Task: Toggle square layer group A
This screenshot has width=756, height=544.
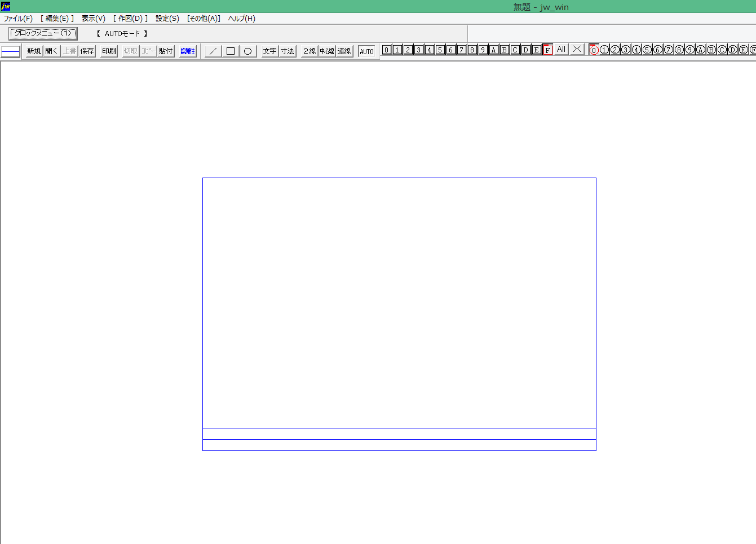Action: pyautogui.click(x=494, y=50)
